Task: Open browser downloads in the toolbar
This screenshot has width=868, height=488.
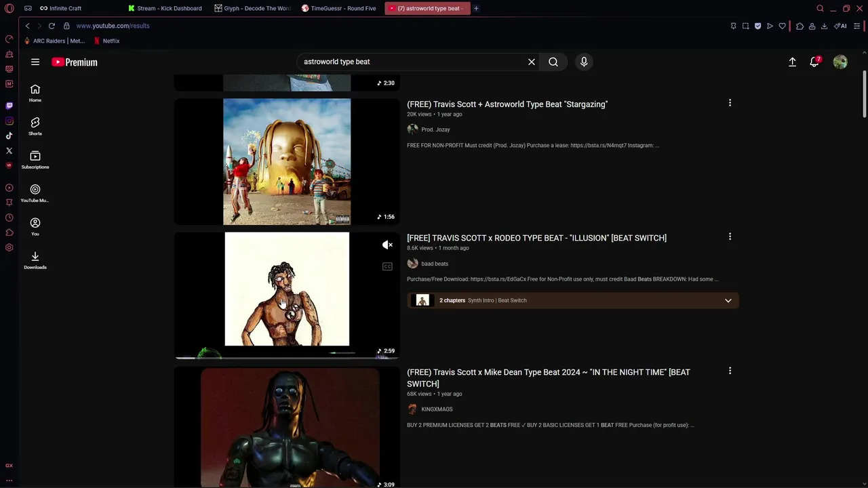Action: pos(824,26)
